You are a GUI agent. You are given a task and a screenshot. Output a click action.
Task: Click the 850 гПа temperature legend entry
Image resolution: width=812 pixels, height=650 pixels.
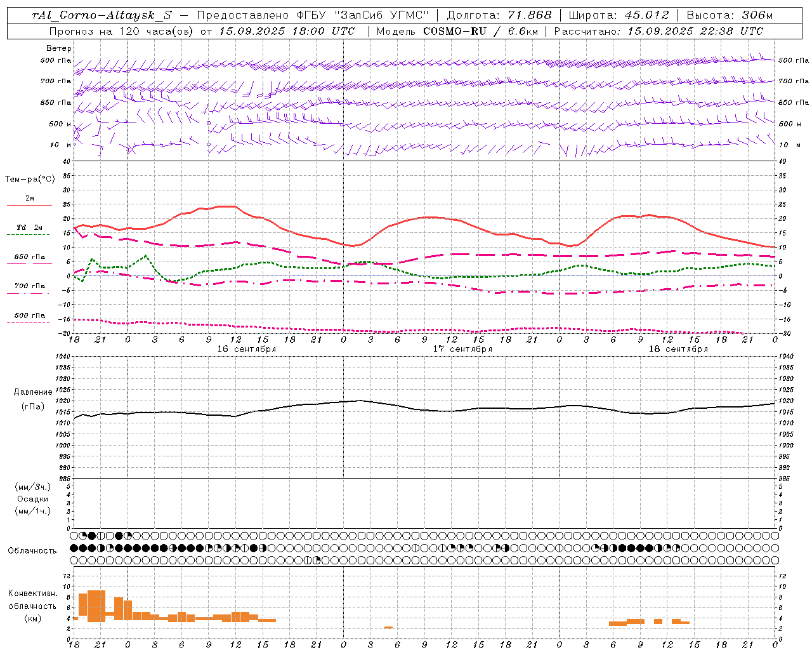30,257
